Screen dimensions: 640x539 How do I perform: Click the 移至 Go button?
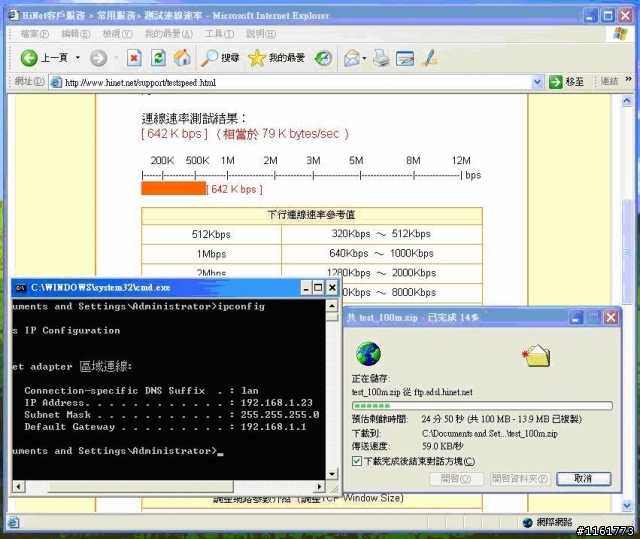[567, 82]
